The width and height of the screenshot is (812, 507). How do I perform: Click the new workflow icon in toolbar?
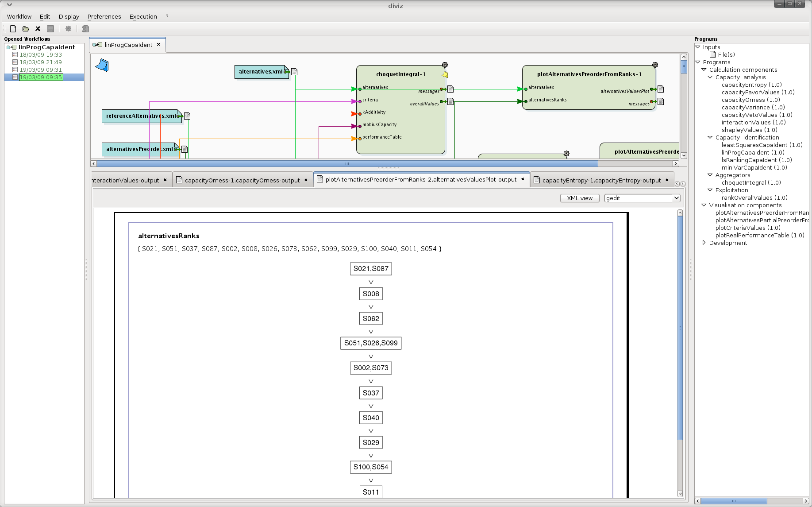point(13,29)
